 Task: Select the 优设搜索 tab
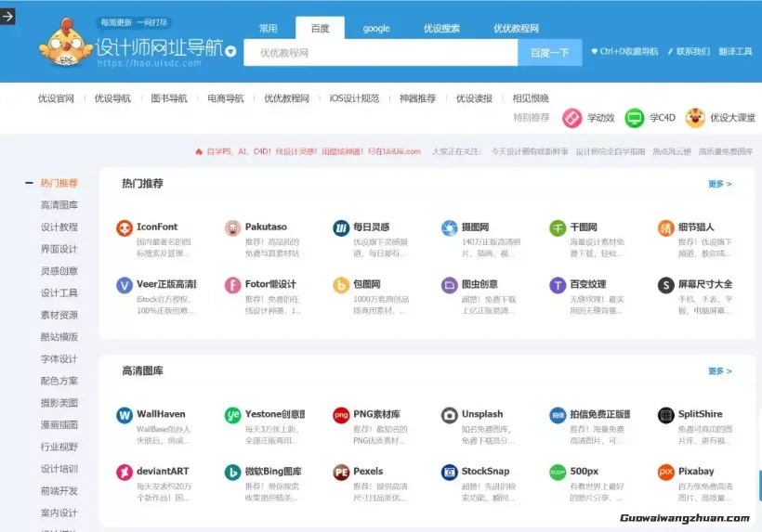(x=441, y=29)
